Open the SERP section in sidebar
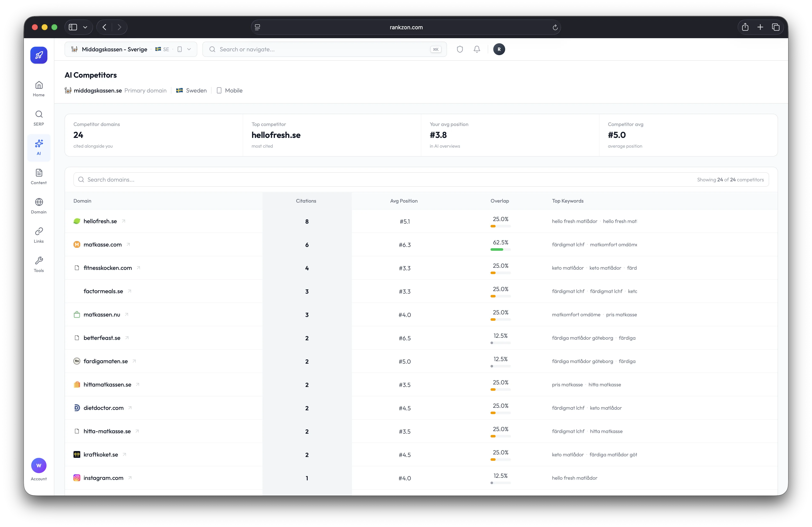The image size is (812, 527). point(39,118)
